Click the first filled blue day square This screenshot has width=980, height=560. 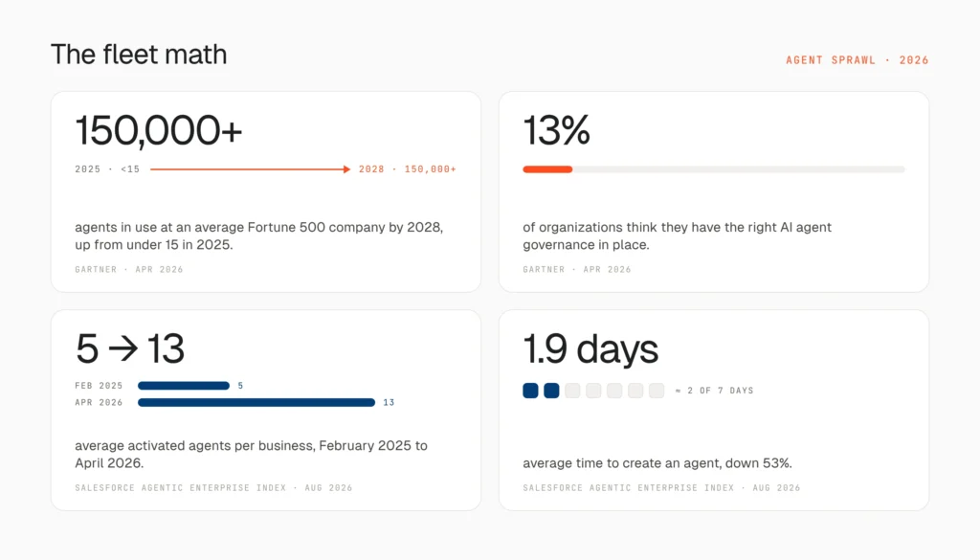(530, 391)
